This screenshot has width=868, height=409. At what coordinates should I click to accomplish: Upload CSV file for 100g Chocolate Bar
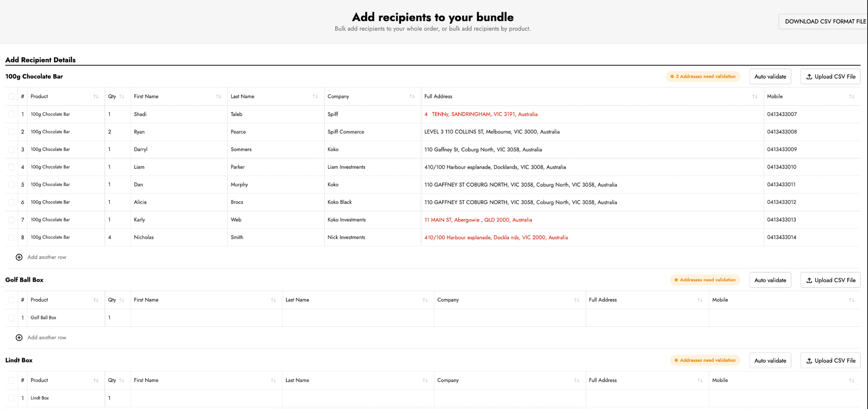pyautogui.click(x=830, y=77)
